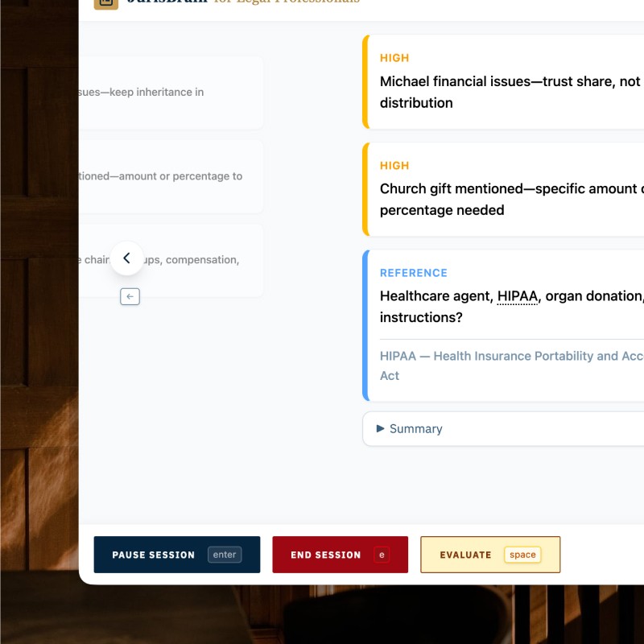Open Healthcare agent reference card
The width and height of the screenshot is (644, 644).
point(503,325)
